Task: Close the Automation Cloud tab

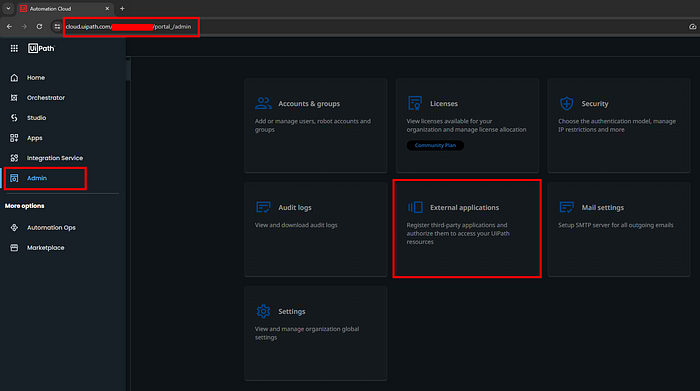Action: tap(107, 8)
